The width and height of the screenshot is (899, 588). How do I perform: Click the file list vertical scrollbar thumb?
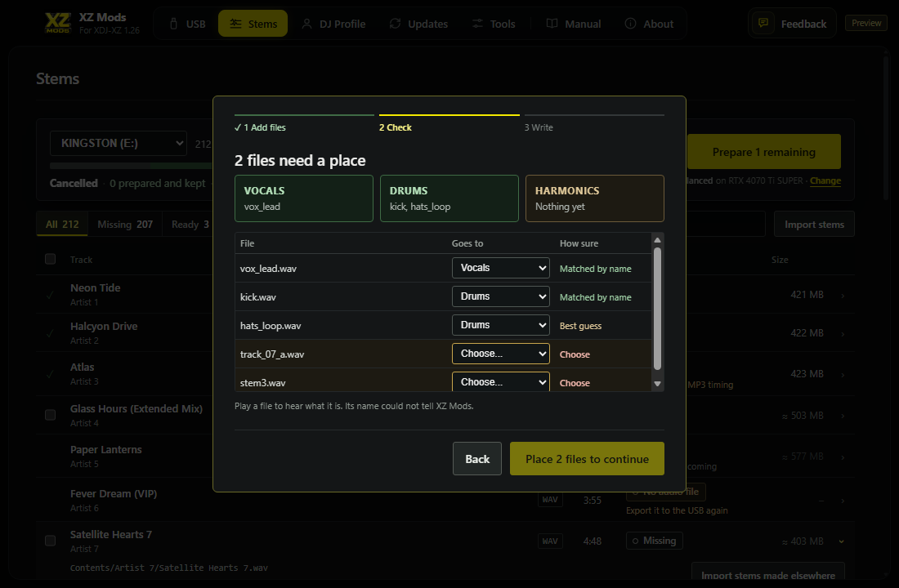click(658, 309)
